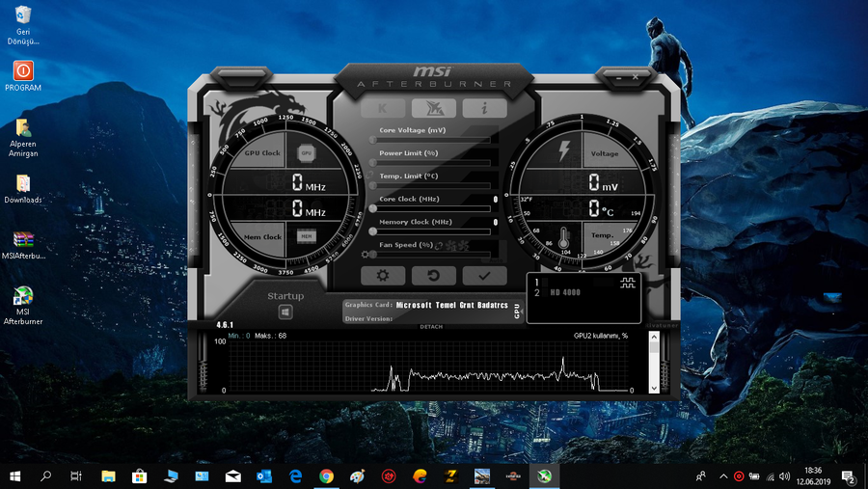Open the Geri Dönüşüm recycle bin icon
The image size is (868, 489).
pyautogui.click(x=23, y=25)
